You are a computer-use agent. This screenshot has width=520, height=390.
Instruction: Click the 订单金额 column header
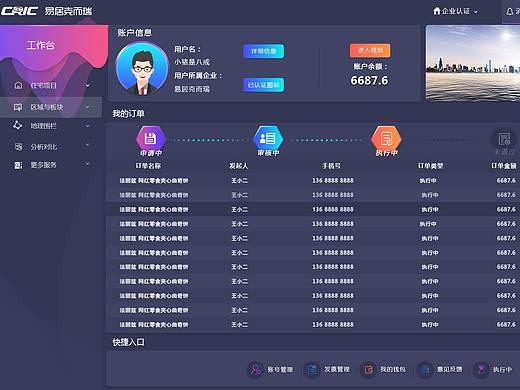504,166
